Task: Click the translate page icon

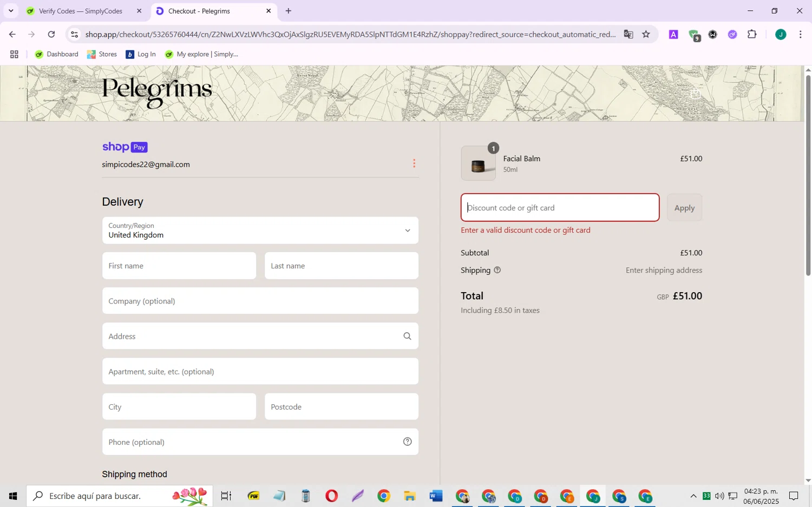Action: 628,35
